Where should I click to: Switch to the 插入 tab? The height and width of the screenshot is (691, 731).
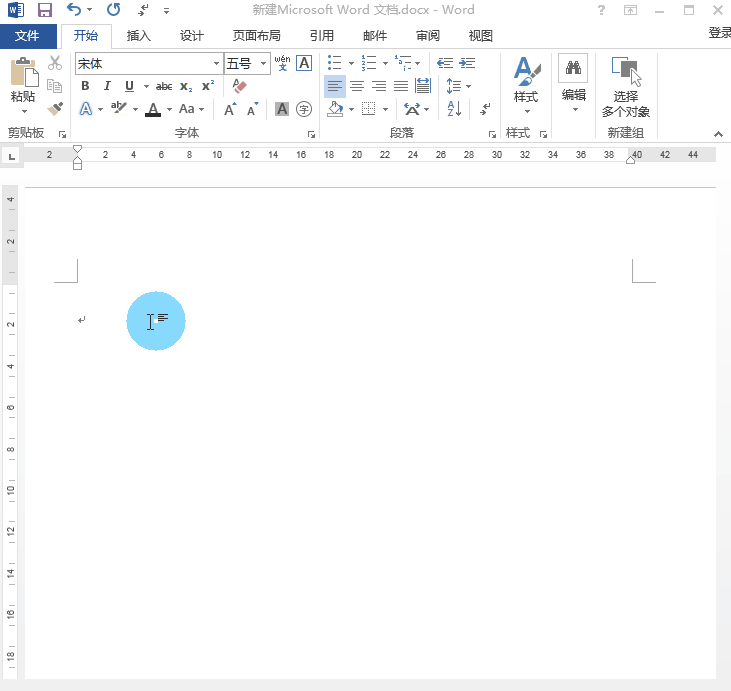(x=139, y=35)
